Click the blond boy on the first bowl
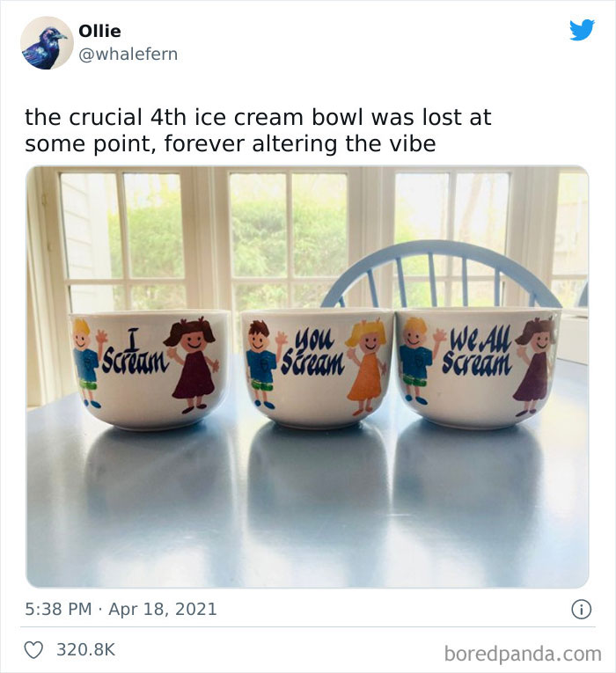The height and width of the screenshot is (673, 616). point(85,361)
